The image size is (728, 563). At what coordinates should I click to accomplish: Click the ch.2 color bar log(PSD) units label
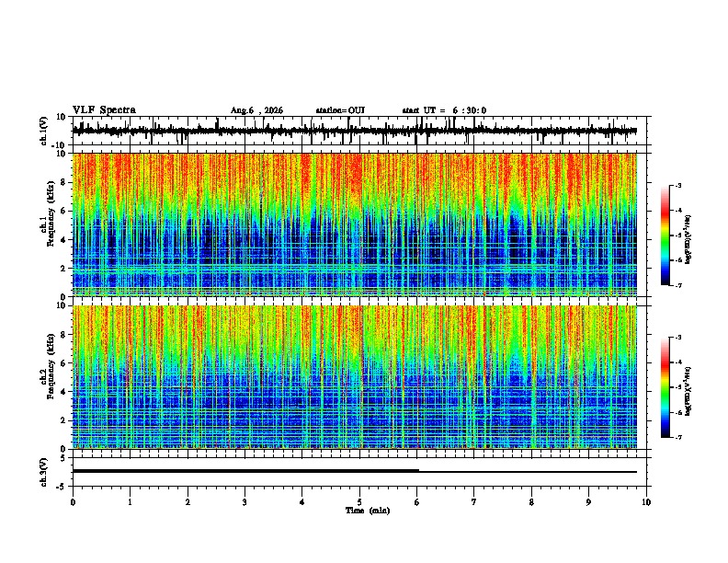coord(688,391)
